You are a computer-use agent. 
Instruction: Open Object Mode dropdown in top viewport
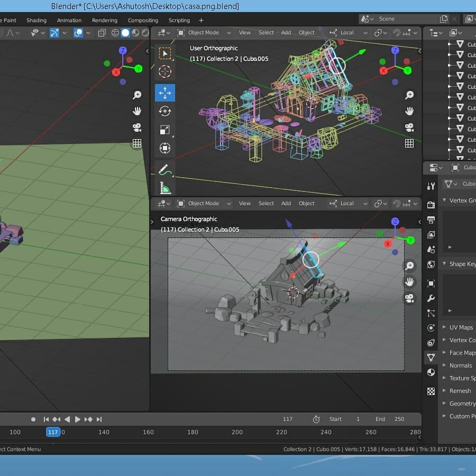tap(204, 32)
